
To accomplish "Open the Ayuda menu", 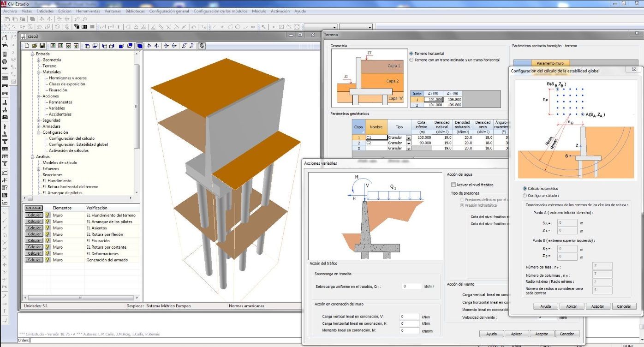I will click(300, 11).
